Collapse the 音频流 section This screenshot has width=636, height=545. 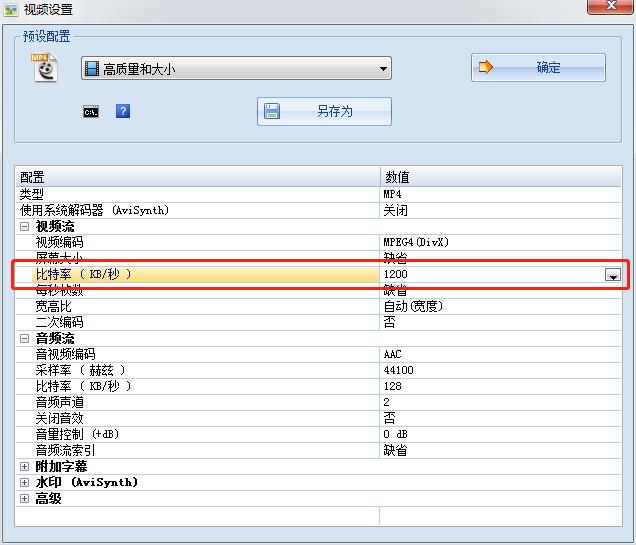(24, 338)
